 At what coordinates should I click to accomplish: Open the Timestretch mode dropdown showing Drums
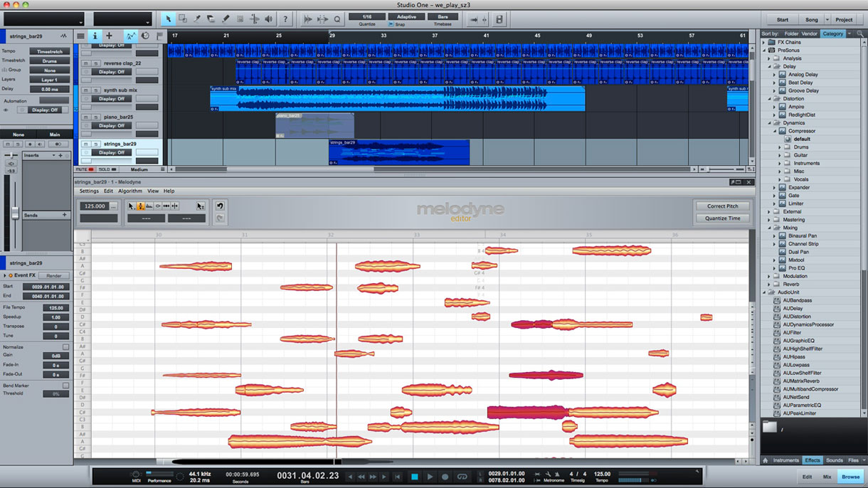[x=50, y=61]
